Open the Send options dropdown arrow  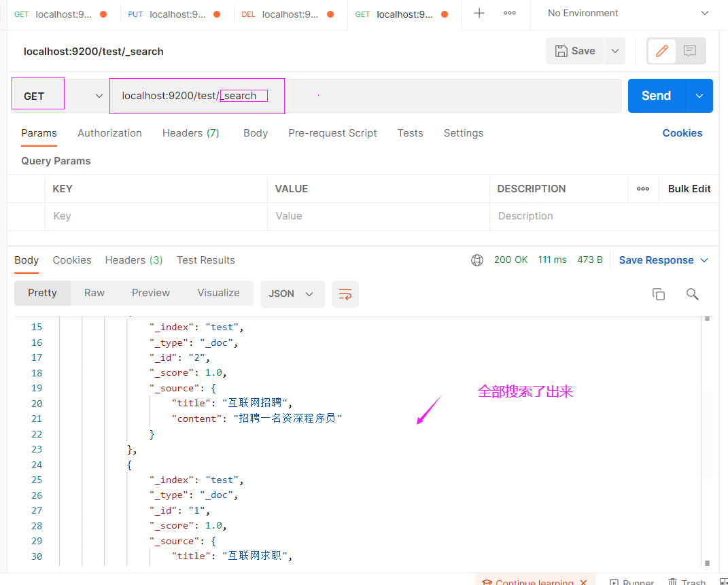(699, 96)
